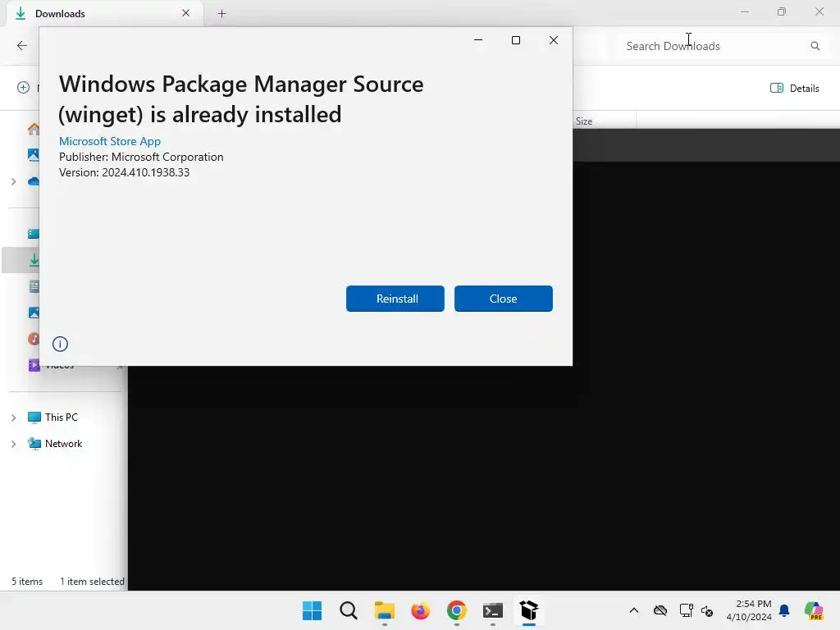Image resolution: width=840 pixels, height=630 pixels.
Task: Click the Reinstall button
Action: 395,299
